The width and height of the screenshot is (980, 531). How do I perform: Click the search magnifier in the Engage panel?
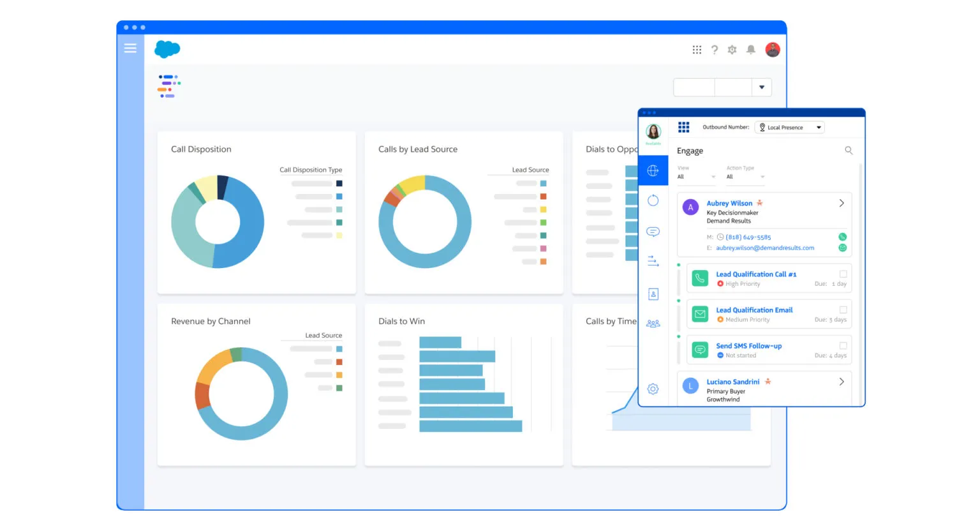coord(849,151)
